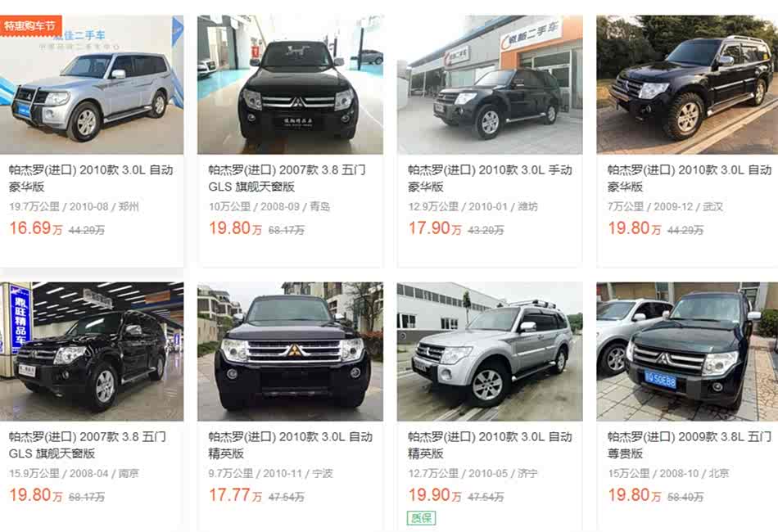Open the Pajero showroom photo from 南京

tap(92, 351)
